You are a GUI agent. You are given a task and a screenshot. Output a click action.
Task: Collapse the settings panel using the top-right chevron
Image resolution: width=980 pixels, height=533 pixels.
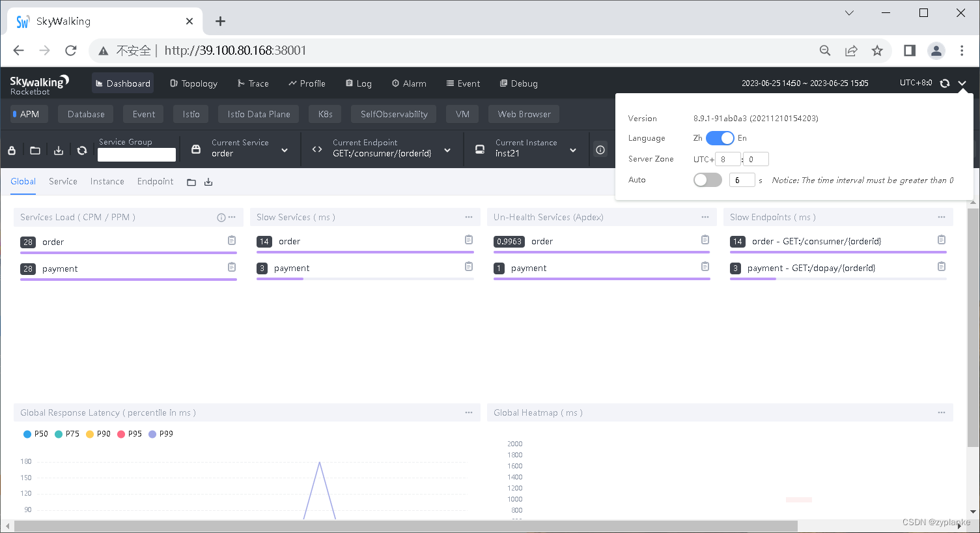(x=962, y=83)
